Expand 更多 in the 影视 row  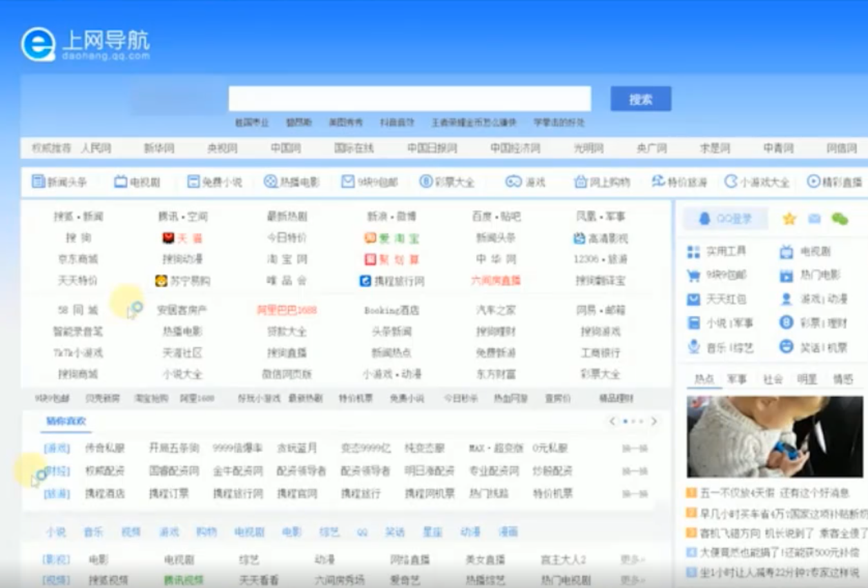[633, 559]
